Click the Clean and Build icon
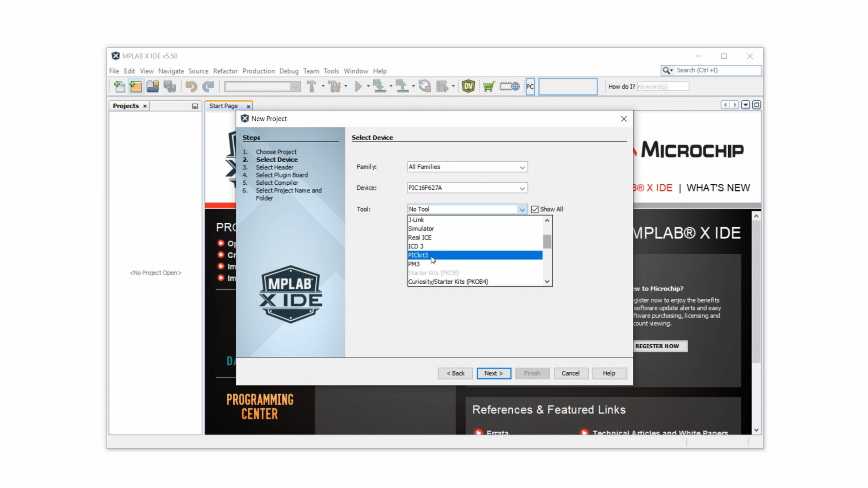Screen dimensions: 868x488 (335, 86)
